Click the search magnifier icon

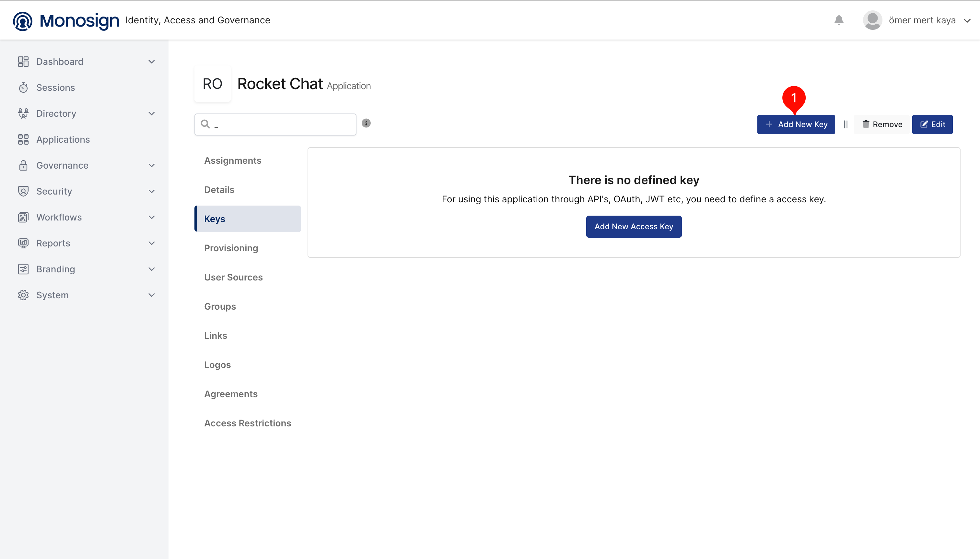(x=205, y=124)
